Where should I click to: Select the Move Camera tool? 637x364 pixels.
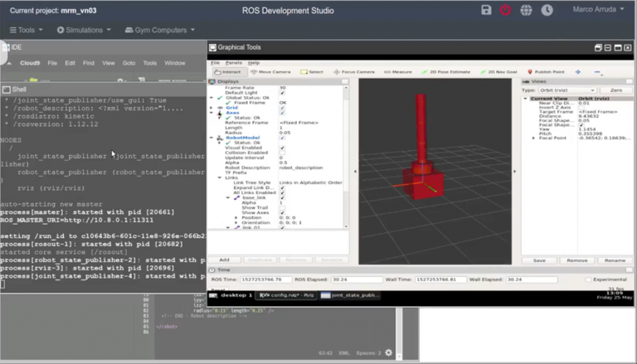(x=270, y=72)
